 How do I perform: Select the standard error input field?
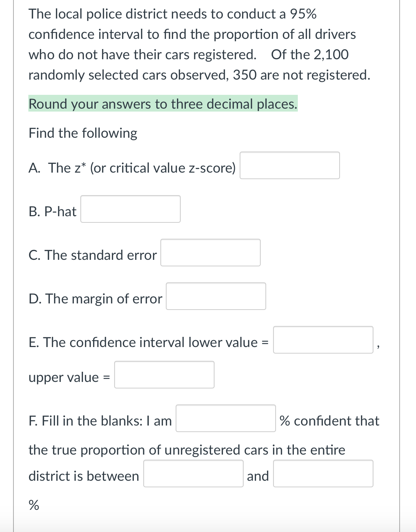(x=210, y=253)
